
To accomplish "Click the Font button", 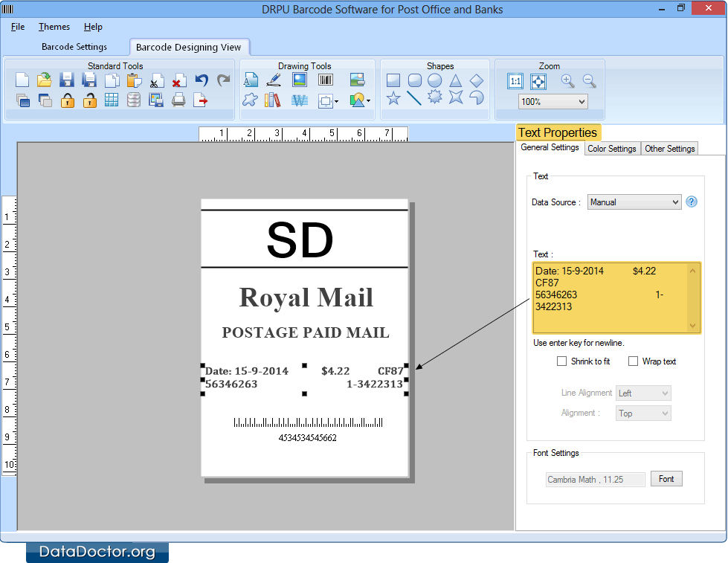I will [x=666, y=479].
